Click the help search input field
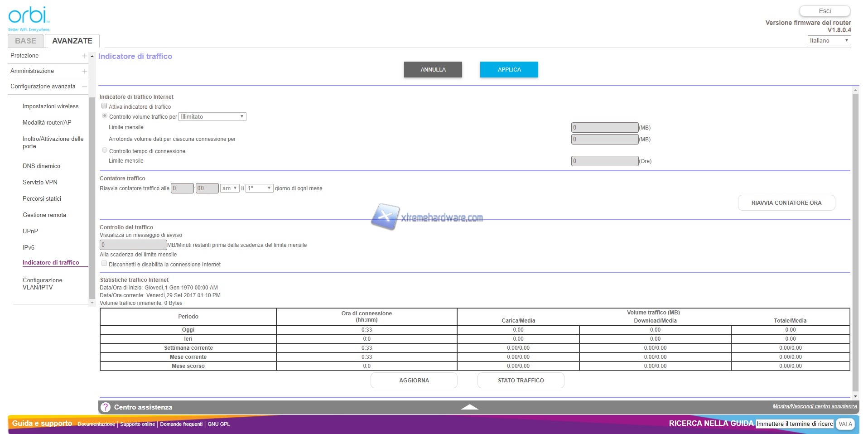Image resolution: width=868 pixels, height=434 pixels. click(794, 424)
